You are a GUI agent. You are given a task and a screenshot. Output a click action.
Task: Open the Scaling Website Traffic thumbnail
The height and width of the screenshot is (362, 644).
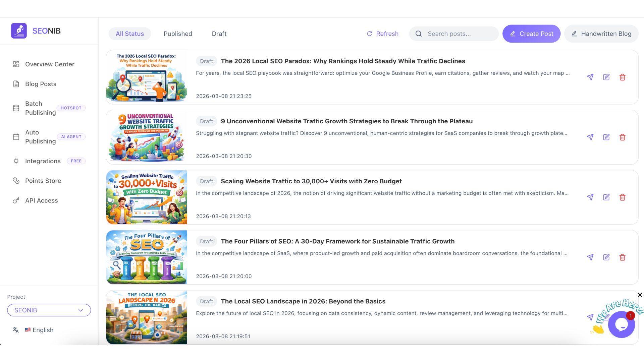click(x=147, y=197)
